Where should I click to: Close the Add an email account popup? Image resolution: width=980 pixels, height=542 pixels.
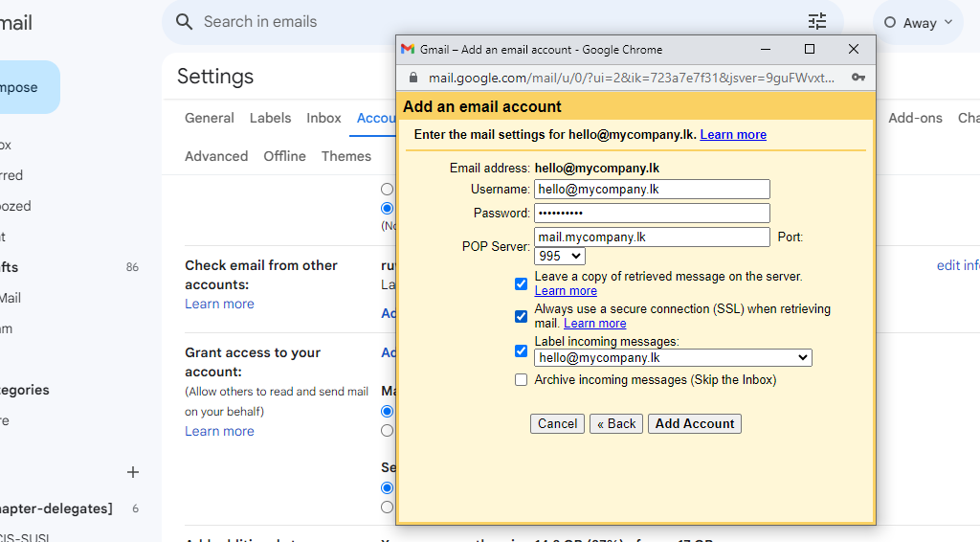point(853,50)
